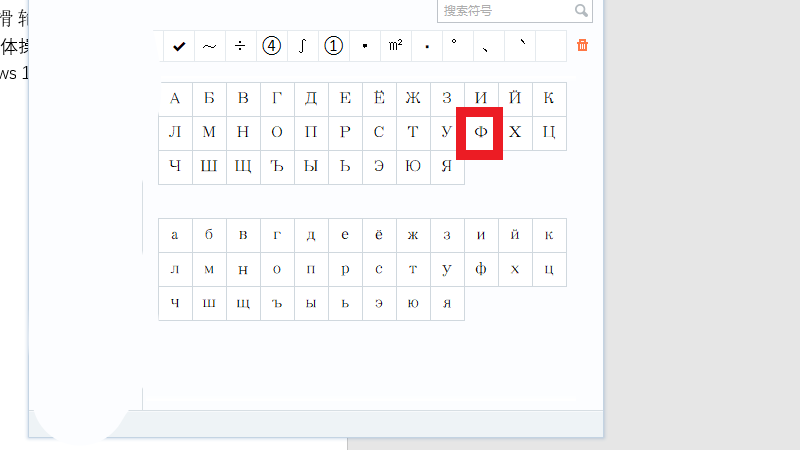Insert the small square bullet after circled 1
Screen dimensions: 800x450
[x=365, y=46]
